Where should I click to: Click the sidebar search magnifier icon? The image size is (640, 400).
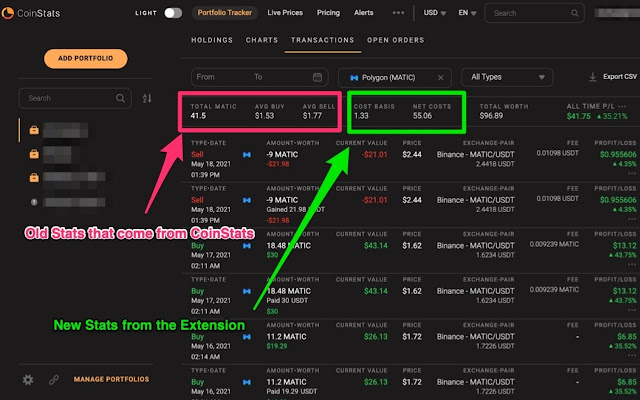[120, 98]
